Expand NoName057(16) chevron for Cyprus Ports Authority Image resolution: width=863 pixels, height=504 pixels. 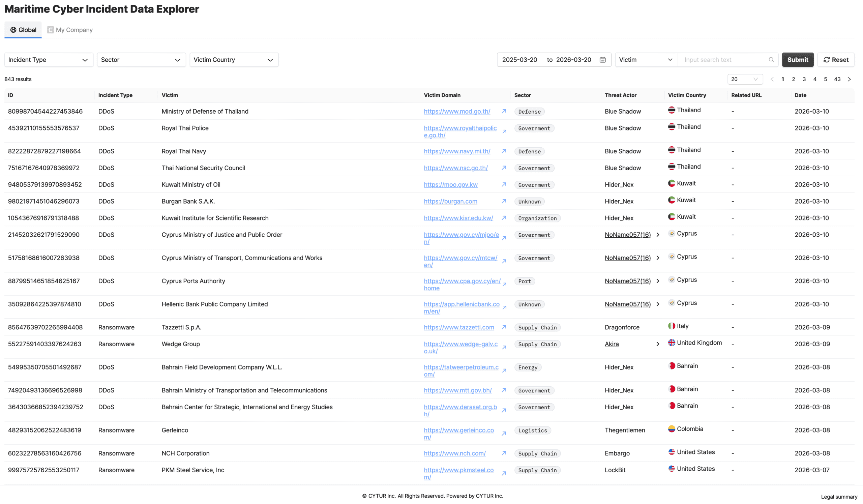[657, 281]
